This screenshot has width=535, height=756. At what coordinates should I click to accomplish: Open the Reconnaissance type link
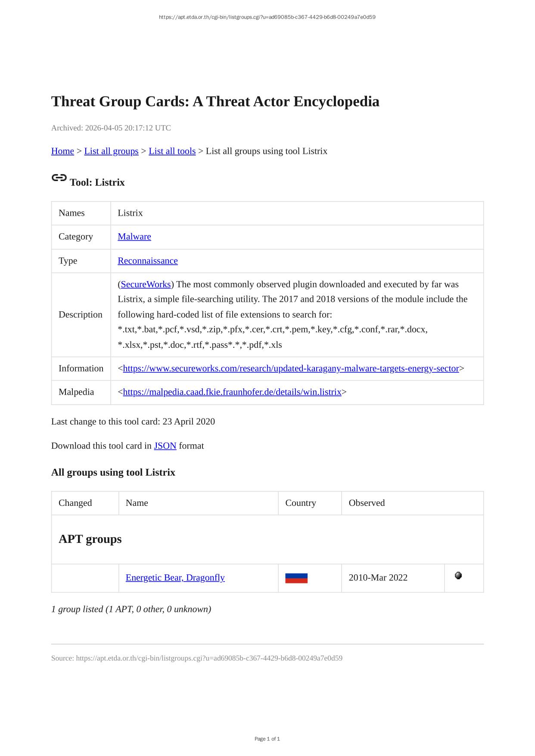click(x=148, y=260)
